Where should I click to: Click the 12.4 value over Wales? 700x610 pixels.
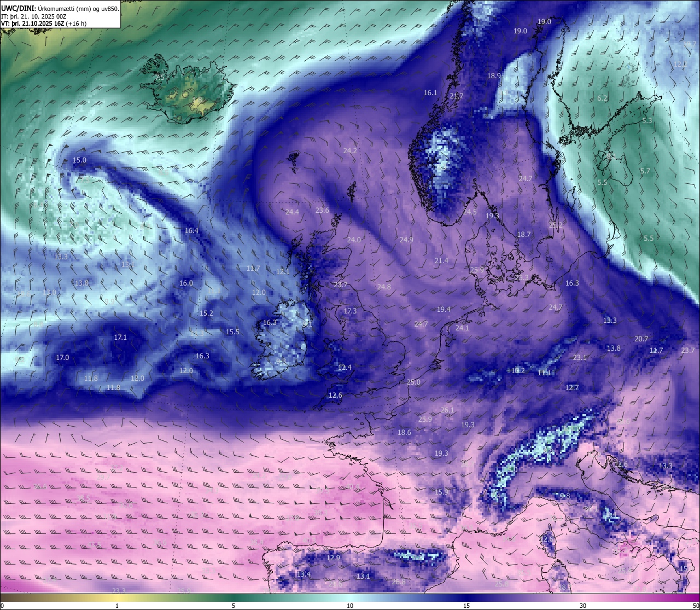(x=345, y=368)
